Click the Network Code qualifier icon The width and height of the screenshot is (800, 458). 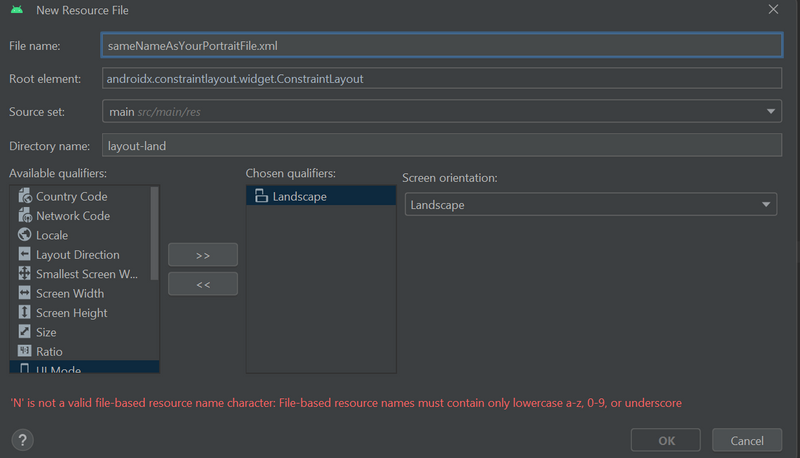(24, 216)
